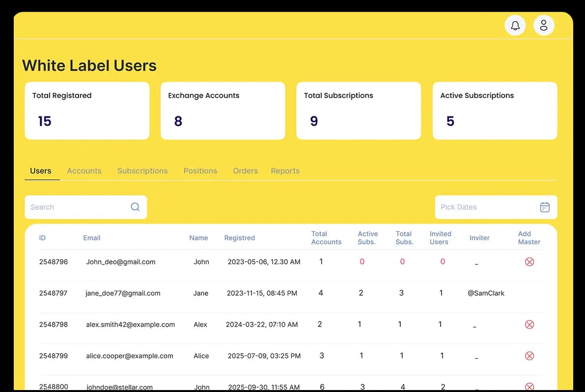The width and height of the screenshot is (585, 392).
Task: Click the Exchange Accounts card
Action: point(223,111)
